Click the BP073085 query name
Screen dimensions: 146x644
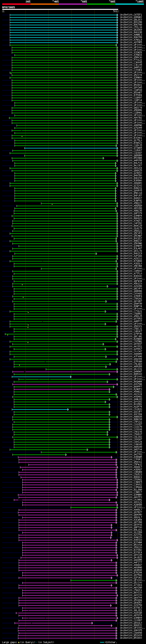coord(8,7)
